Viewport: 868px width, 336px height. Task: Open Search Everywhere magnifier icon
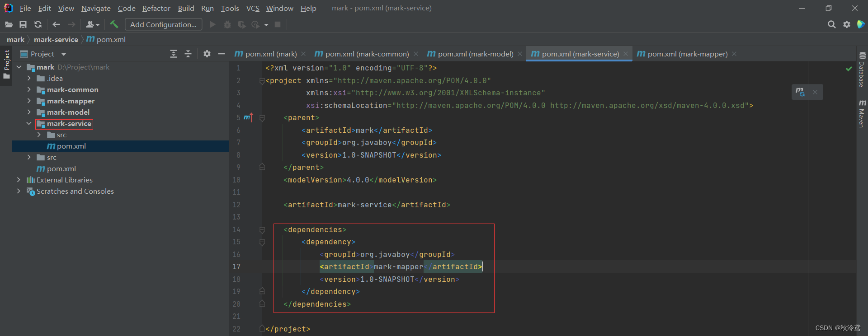coord(831,24)
